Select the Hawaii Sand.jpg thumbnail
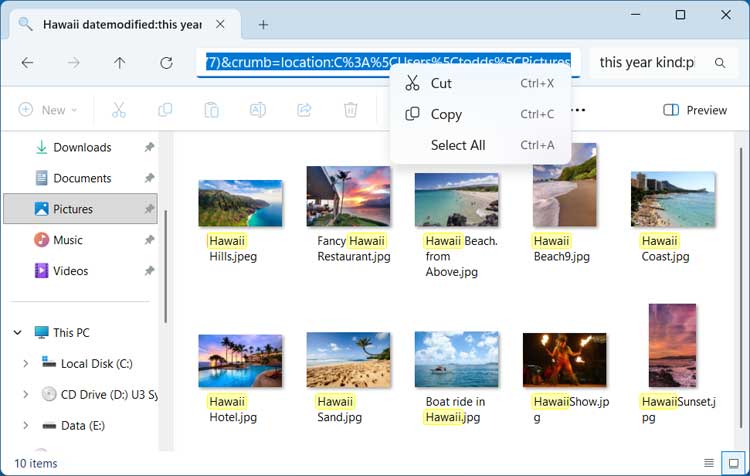The height and width of the screenshot is (476, 750). pyautogui.click(x=348, y=360)
